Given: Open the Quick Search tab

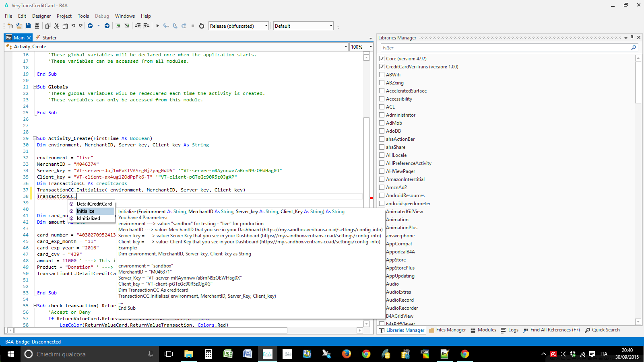Looking at the screenshot, I should click(x=602, y=330).
